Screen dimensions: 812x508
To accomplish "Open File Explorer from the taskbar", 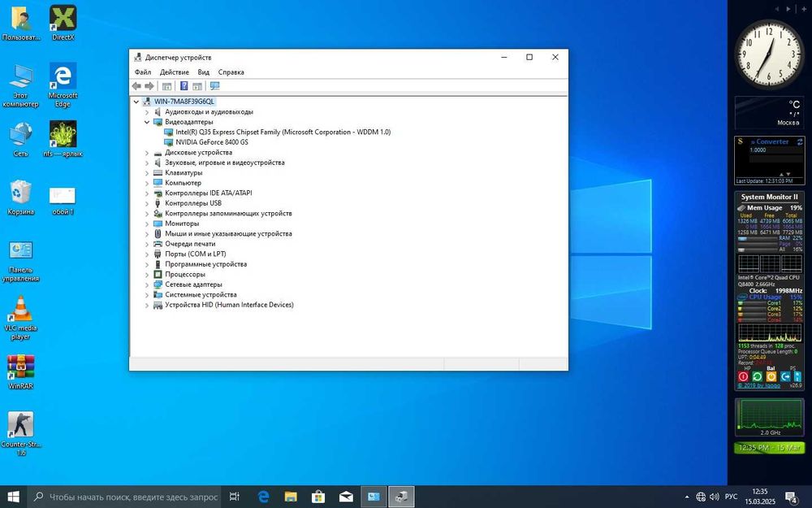I will tap(291, 497).
